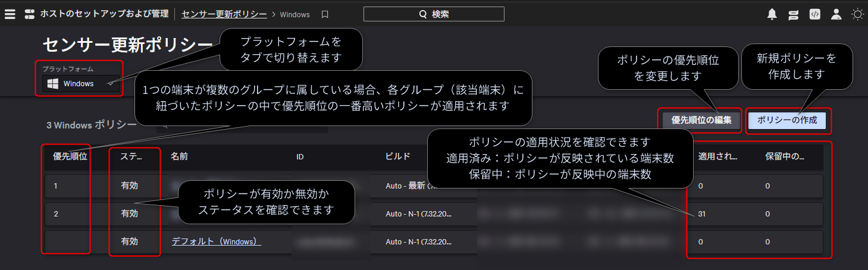Click the stacked bars icon beside the bell
The width and height of the screenshot is (868, 270).
click(793, 14)
